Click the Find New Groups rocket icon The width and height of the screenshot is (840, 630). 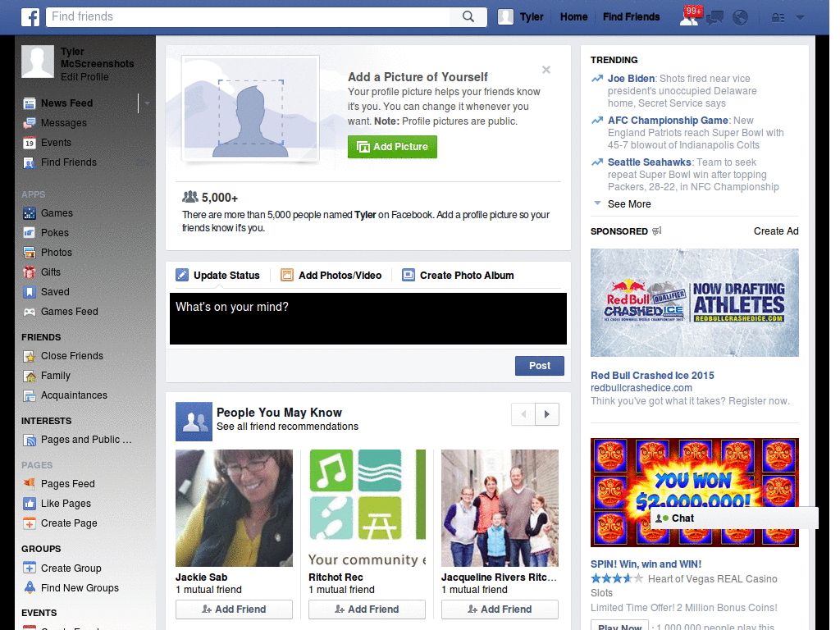coord(30,587)
